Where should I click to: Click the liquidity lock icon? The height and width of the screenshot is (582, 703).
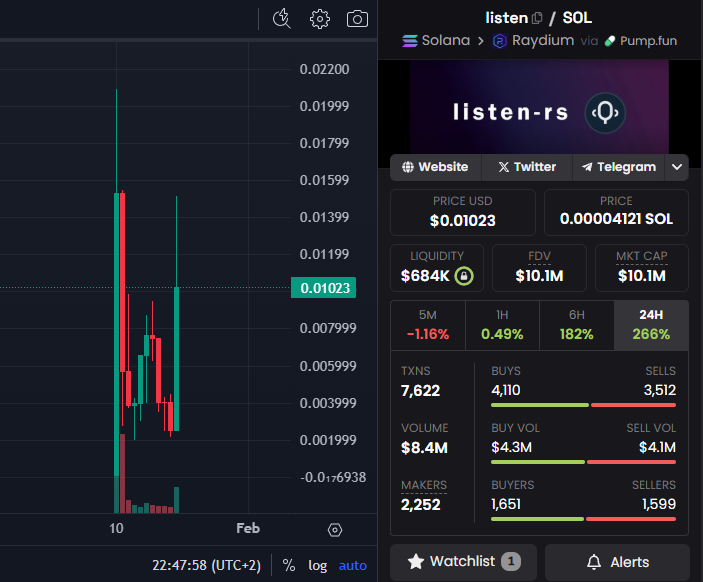(x=464, y=276)
